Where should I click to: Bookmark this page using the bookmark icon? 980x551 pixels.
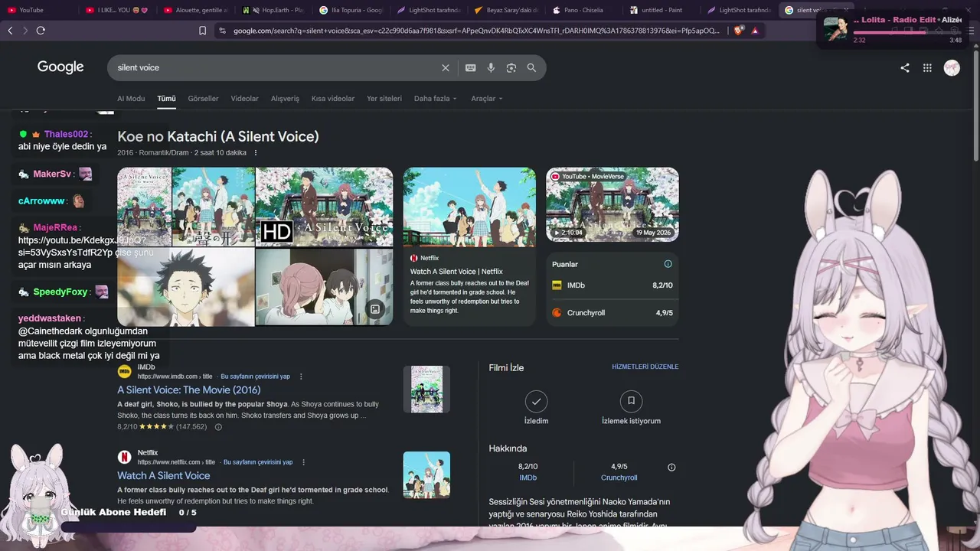coord(202,31)
